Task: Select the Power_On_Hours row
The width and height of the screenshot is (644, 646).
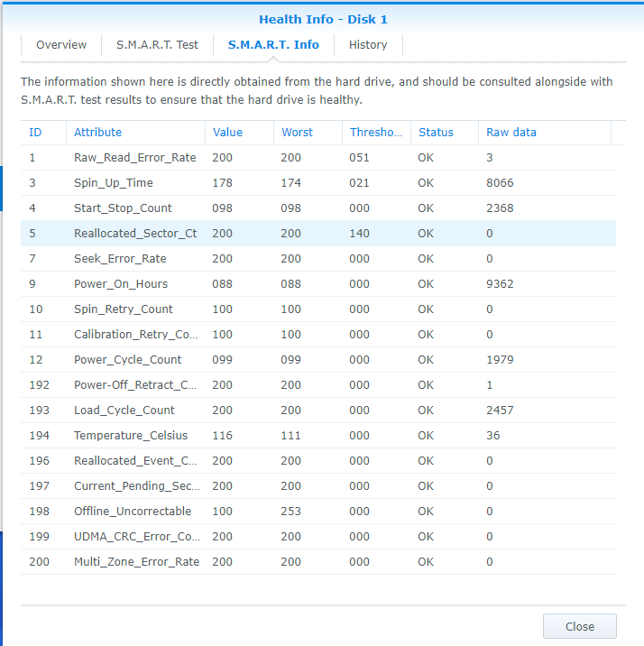Action: pyautogui.click(x=318, y=284)
